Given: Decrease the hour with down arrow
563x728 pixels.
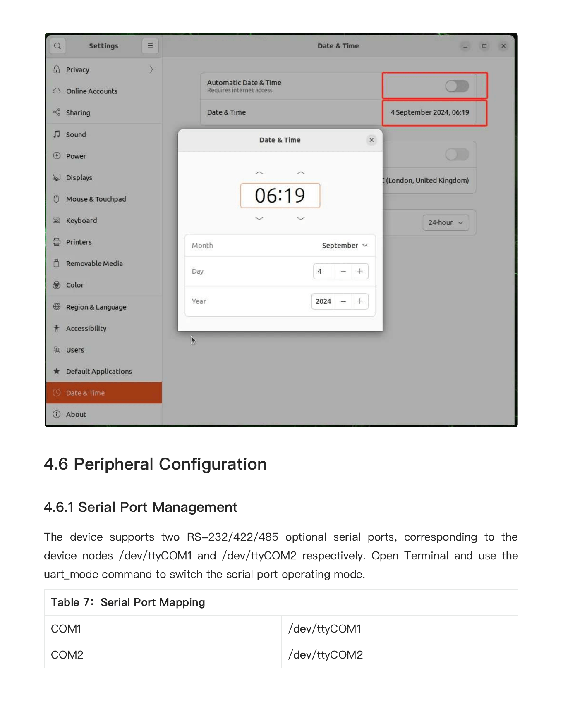Looking at the screenshot, I should [259, 218].
